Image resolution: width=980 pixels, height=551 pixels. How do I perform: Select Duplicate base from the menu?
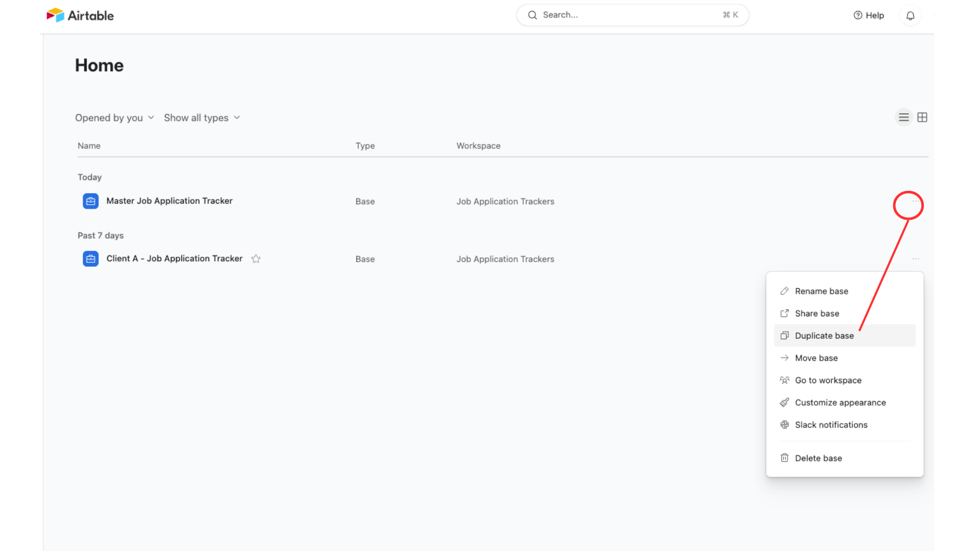(824, 335)
